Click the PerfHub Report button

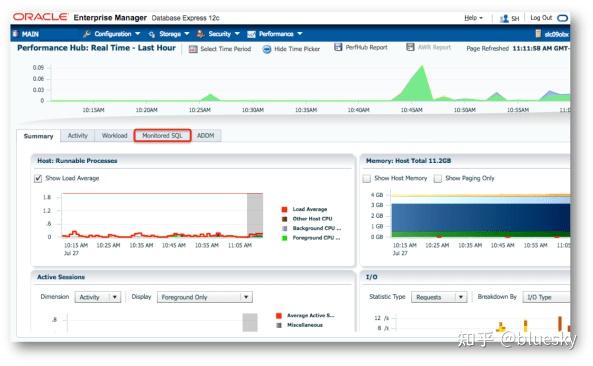[361, 47]
